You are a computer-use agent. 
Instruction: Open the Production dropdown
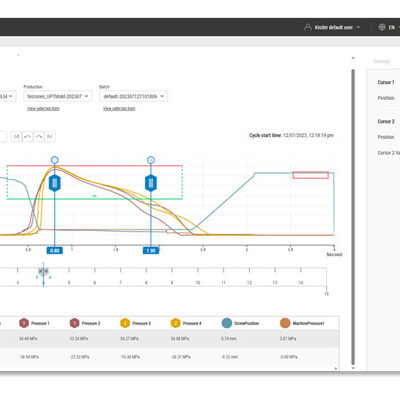pyautogui.click(x=58, y=96)
